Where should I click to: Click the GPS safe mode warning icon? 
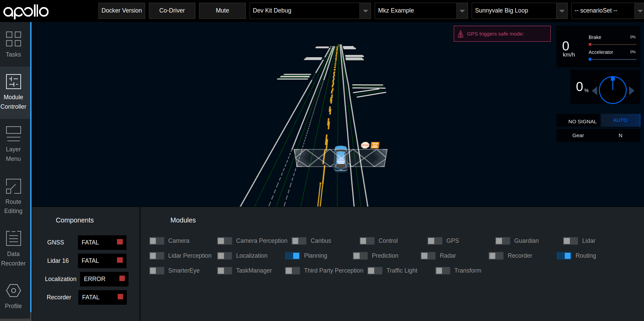point(460,34)
